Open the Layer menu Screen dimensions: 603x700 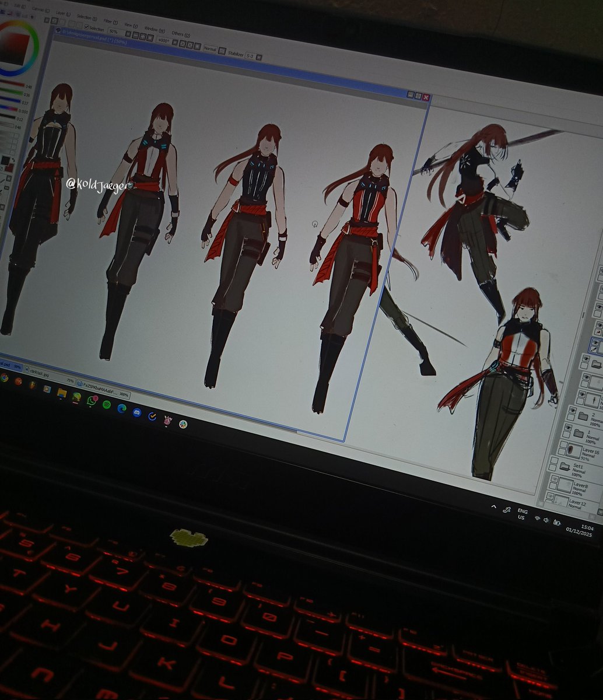point(64,13)
